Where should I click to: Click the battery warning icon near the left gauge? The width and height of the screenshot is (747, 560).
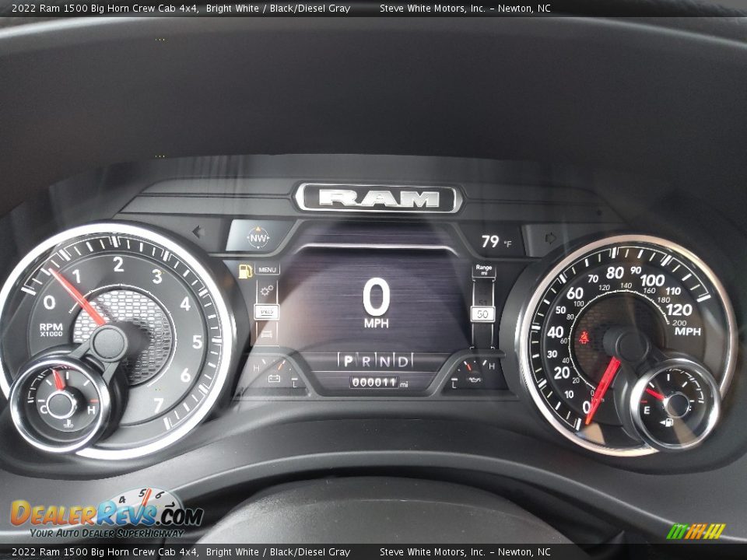click(x=274, y=379)
